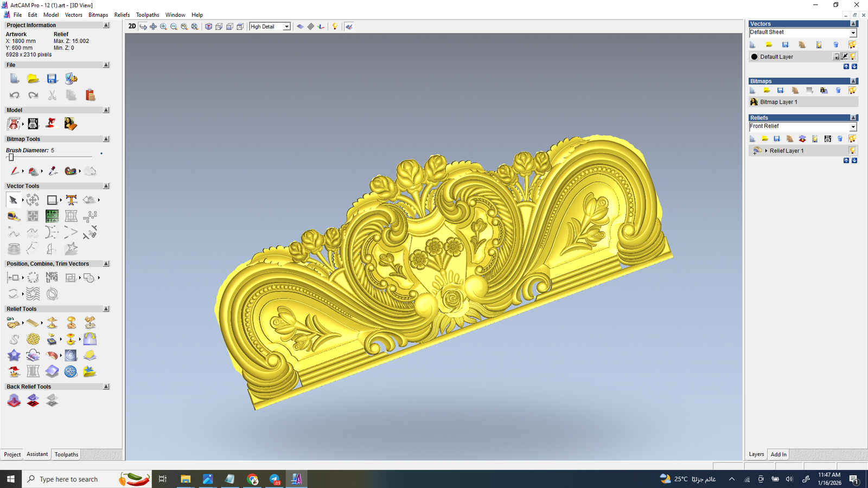Switch to the Add In tab
This screenshot has height=488, width=868.
point(778,454)
